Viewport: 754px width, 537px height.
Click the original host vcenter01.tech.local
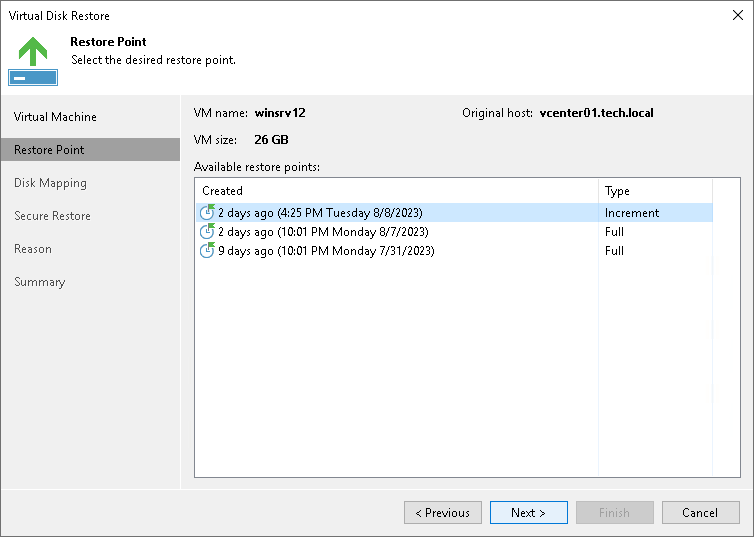pos(596,113)
